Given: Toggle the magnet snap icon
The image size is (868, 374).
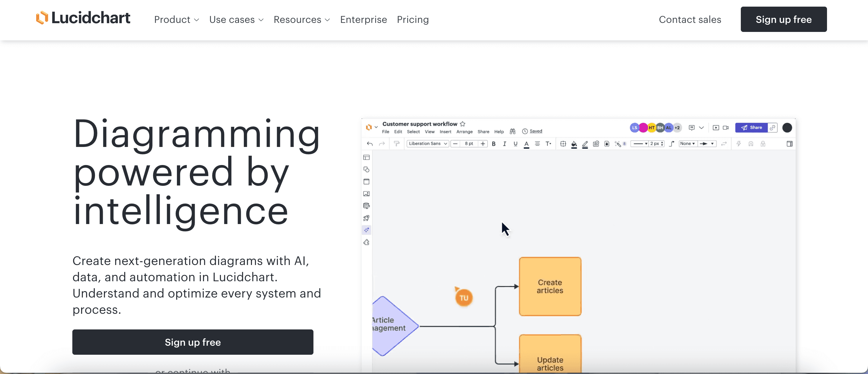Looking at the screenshot, I should 751,144.
